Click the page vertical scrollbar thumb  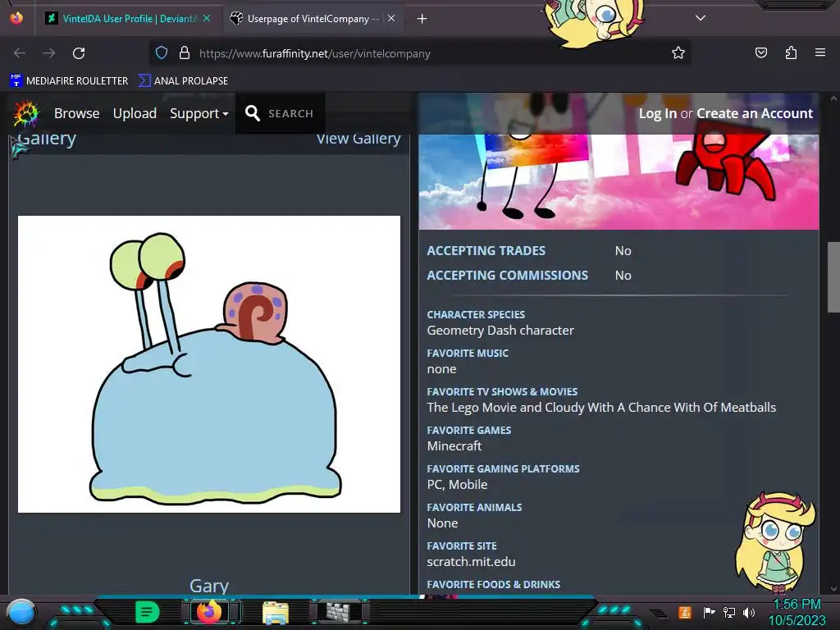tap(833, 277)
